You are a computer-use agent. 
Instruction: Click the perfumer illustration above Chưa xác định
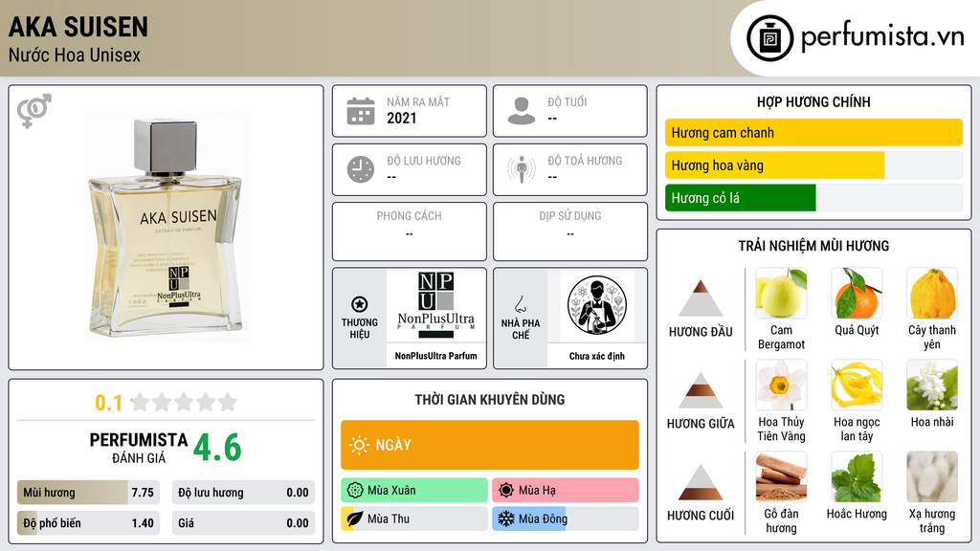(x=597, y=305)
